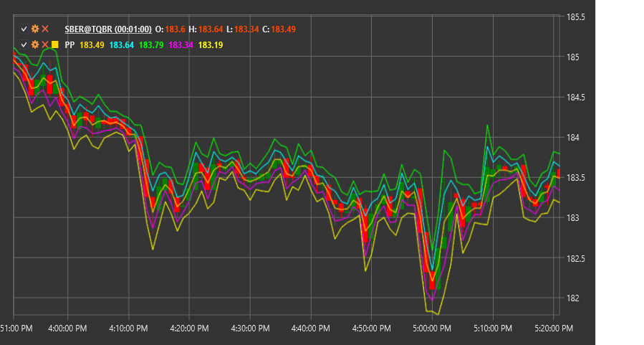This screenshot has width=644, height=345.
Task: Click the 183.5 price axis label
Action: click(x=576, y=178)
